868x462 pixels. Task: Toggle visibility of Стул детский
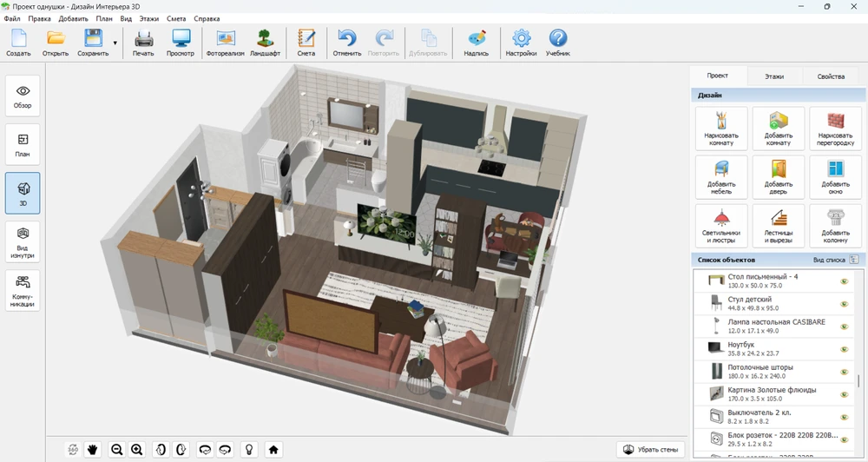(843, 304)
